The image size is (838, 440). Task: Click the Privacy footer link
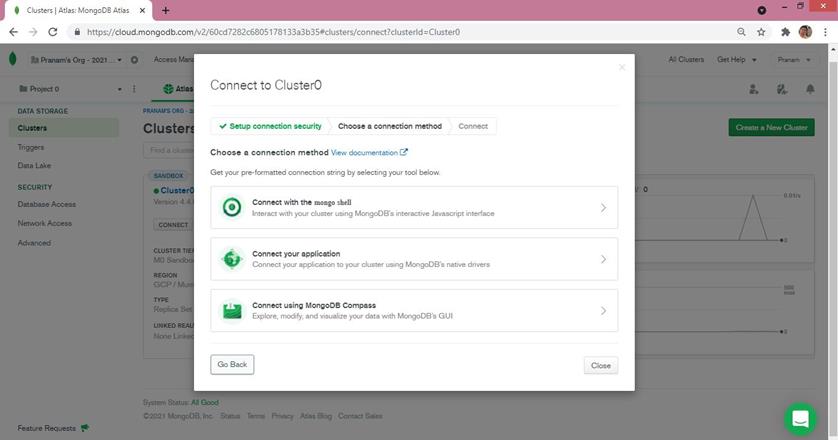[x=282, y=416]
